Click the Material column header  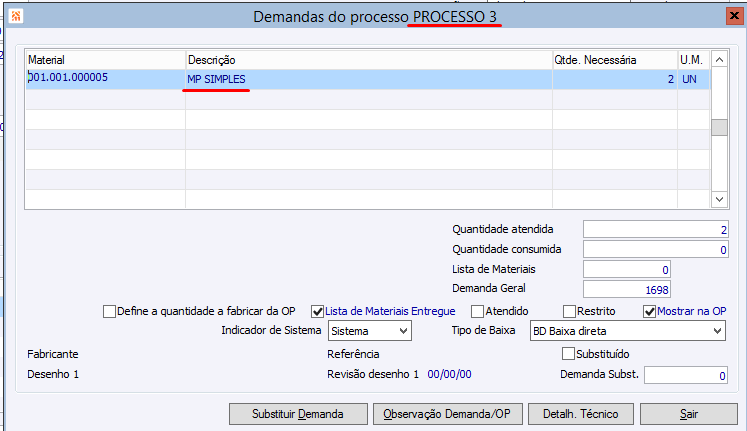(105, 60)
